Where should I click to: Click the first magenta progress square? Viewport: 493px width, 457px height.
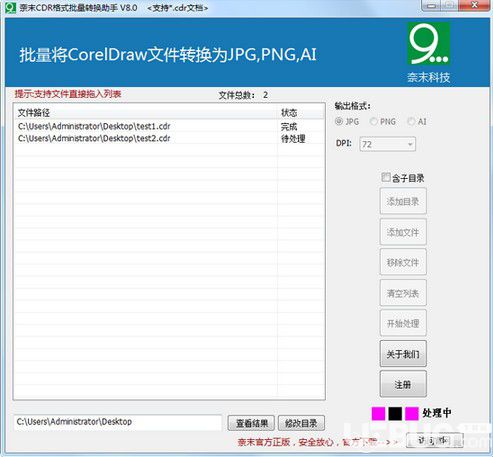(378, 414)
